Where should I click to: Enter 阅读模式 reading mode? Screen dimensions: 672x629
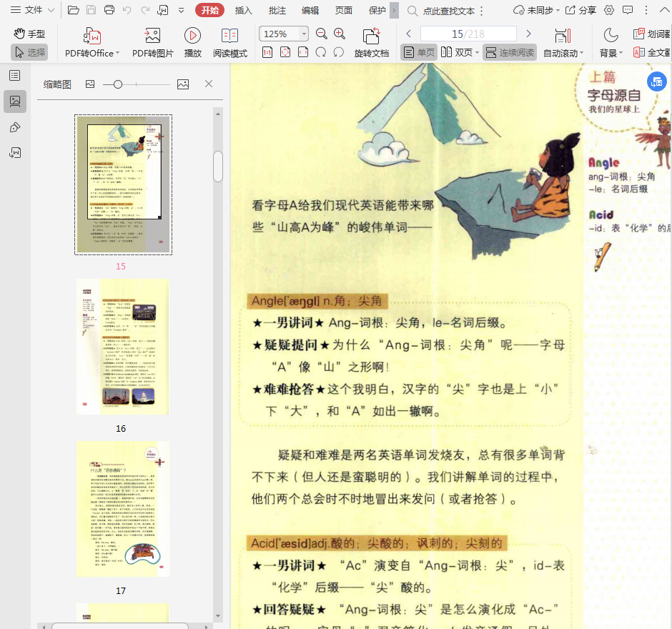(229, 42)
